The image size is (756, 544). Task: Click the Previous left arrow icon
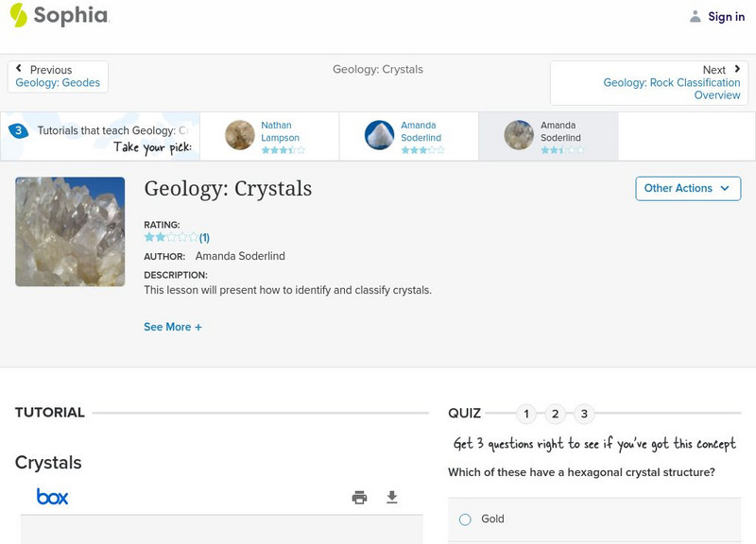pyautogui.click(x=19, y=69)
